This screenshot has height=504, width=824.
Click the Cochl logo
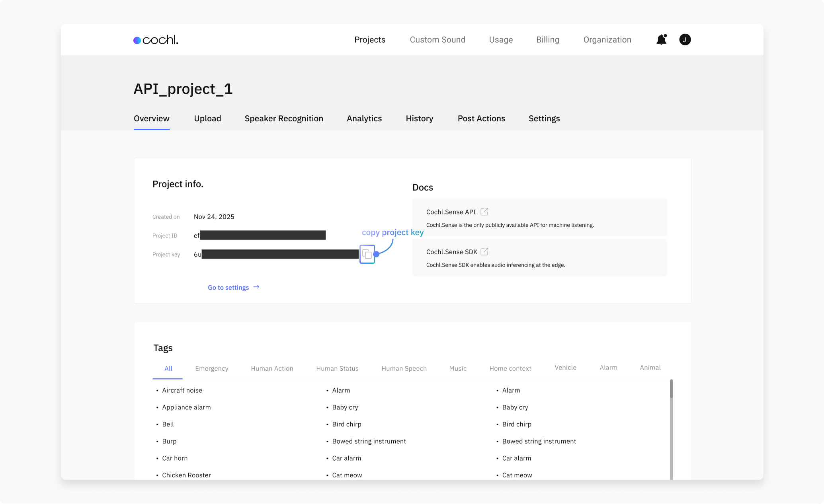click(x=156, y=40)
